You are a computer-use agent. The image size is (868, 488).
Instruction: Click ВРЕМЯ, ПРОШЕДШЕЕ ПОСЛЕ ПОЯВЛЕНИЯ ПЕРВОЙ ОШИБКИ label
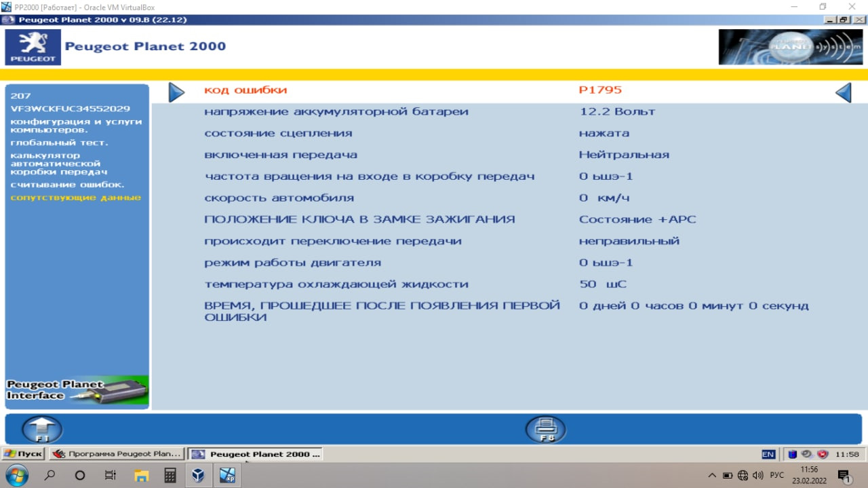pos(382,311)
